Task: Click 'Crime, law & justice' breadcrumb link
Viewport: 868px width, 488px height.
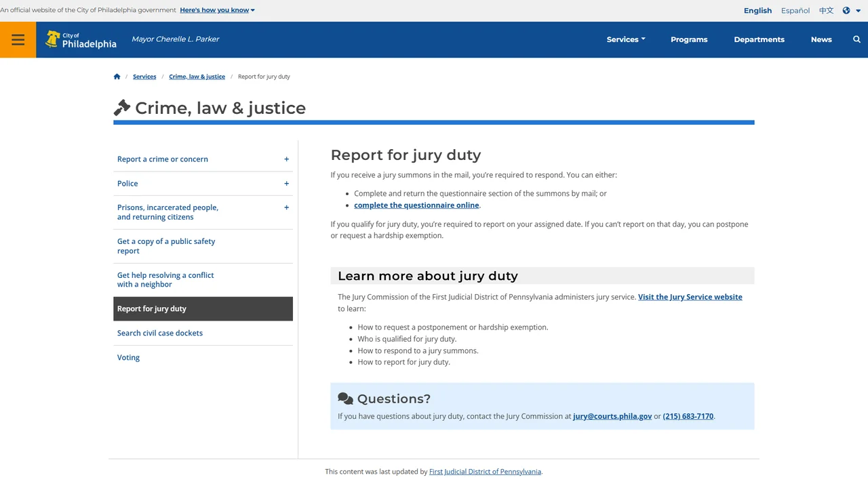Action: coord(197,77)
